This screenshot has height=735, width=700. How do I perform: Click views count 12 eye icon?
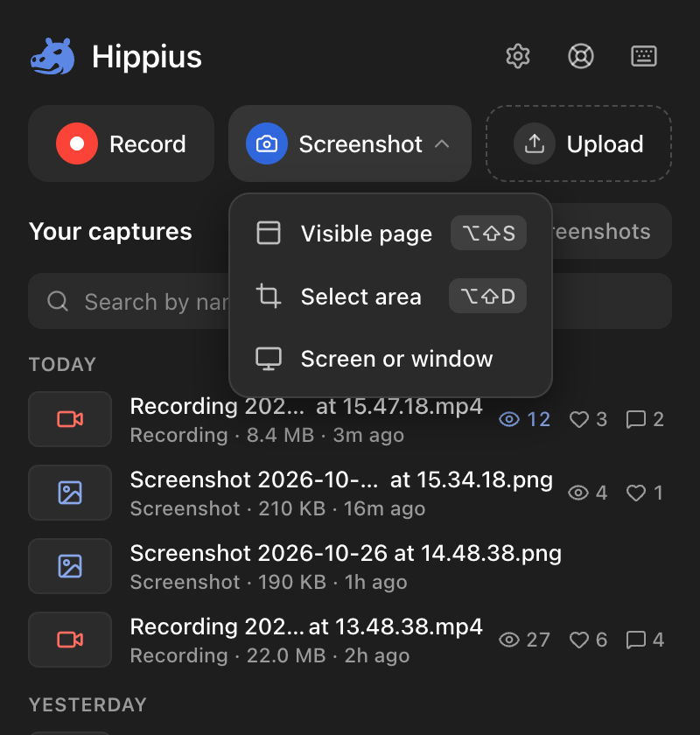coord(509,419)
